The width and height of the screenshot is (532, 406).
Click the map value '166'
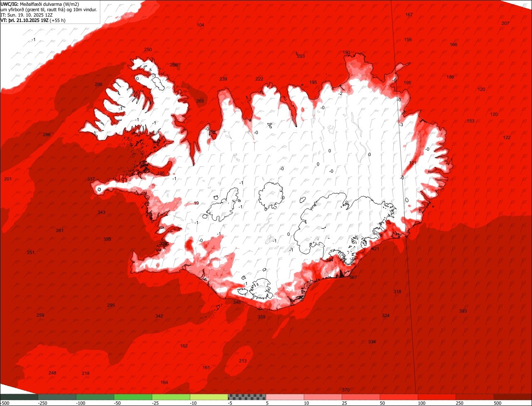coord(453,44)
